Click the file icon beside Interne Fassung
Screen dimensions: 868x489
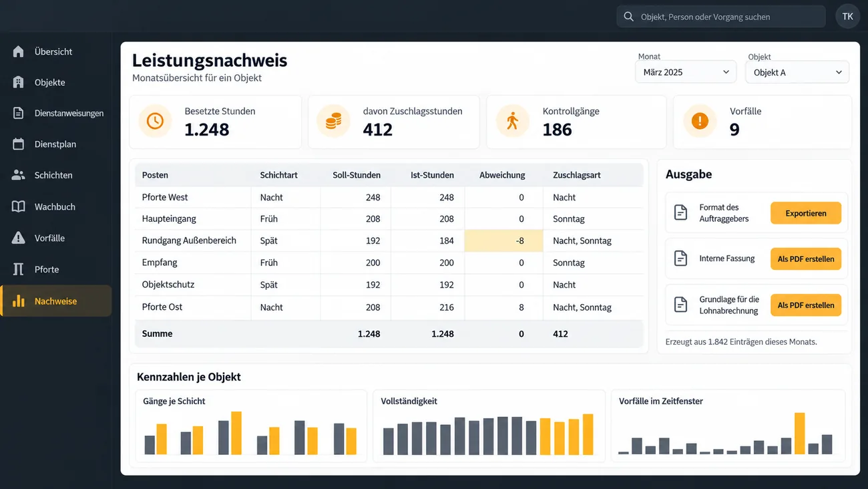pyautogui.click(x=680, y=259)
